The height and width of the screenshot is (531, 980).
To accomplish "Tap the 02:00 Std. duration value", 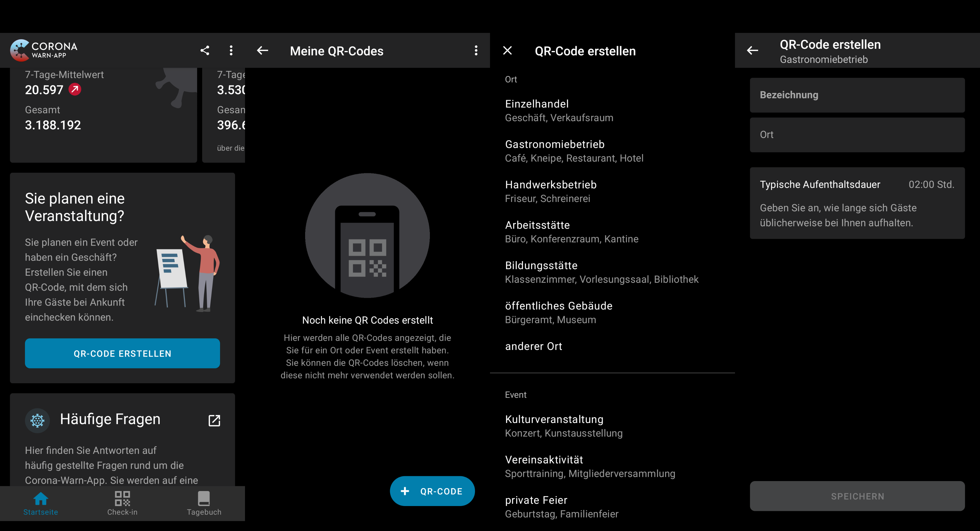I will (x=931, y=185).
